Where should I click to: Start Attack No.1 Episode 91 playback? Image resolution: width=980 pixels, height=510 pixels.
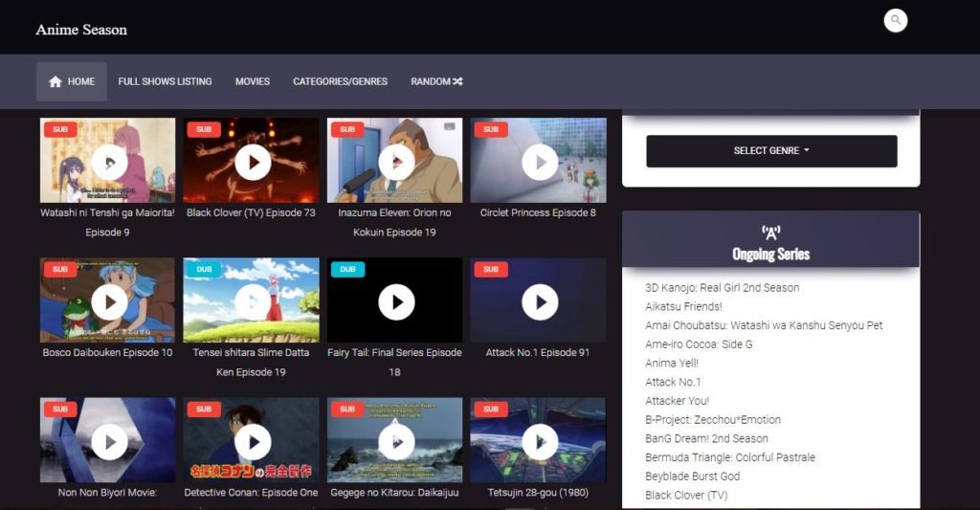pos(540,301)
